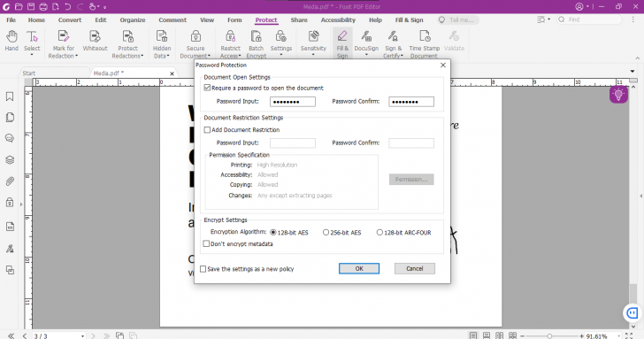Expand the Protect Redactions dropdown arrow

point(142,57)
